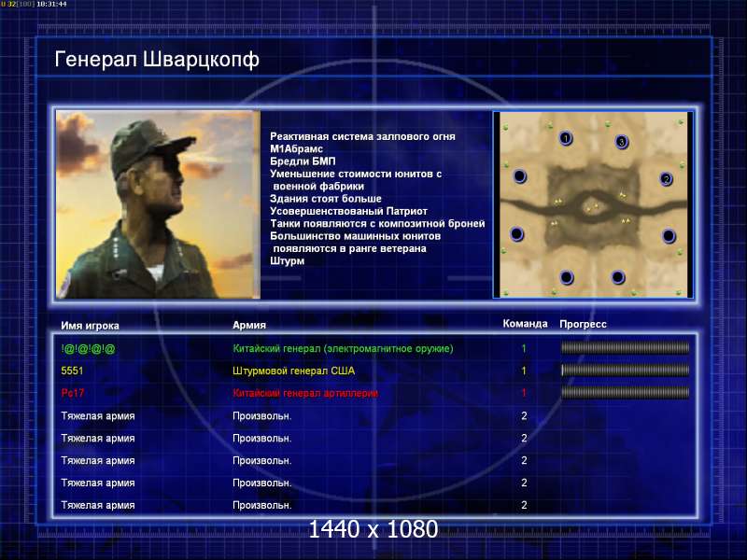Viewport: 747px width, 560px height.
Task: Click the loading progress bar of player !@!@!@!@
Action: point(625,348)
